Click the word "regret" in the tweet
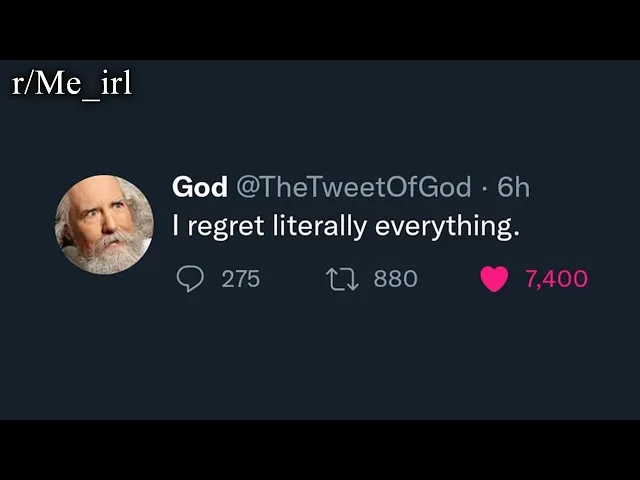 (226, 227)
